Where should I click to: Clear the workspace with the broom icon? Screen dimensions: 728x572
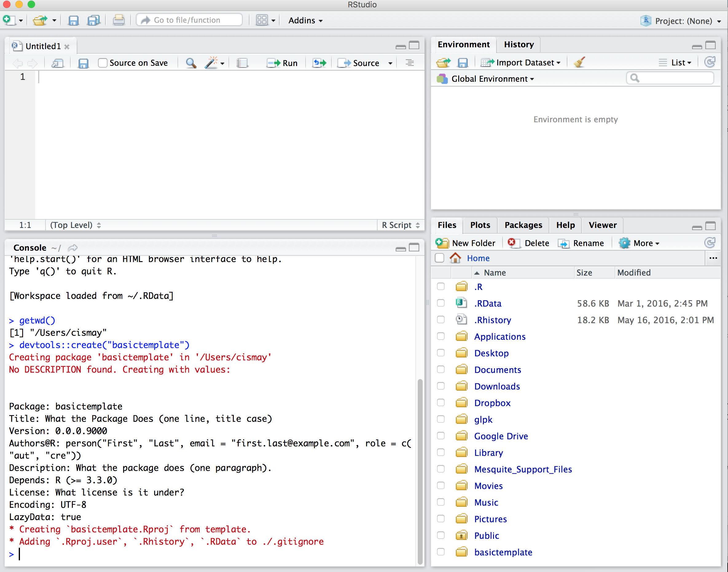click(x=579, y=62)
